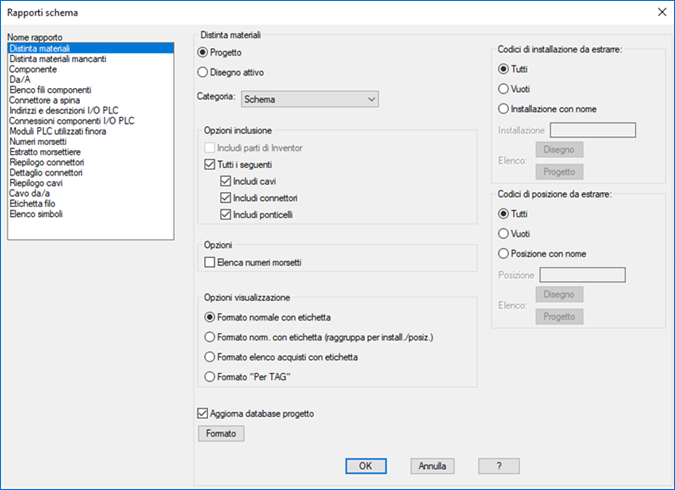
Task: Open the Categoria dropdown
Action: (310, 99)
